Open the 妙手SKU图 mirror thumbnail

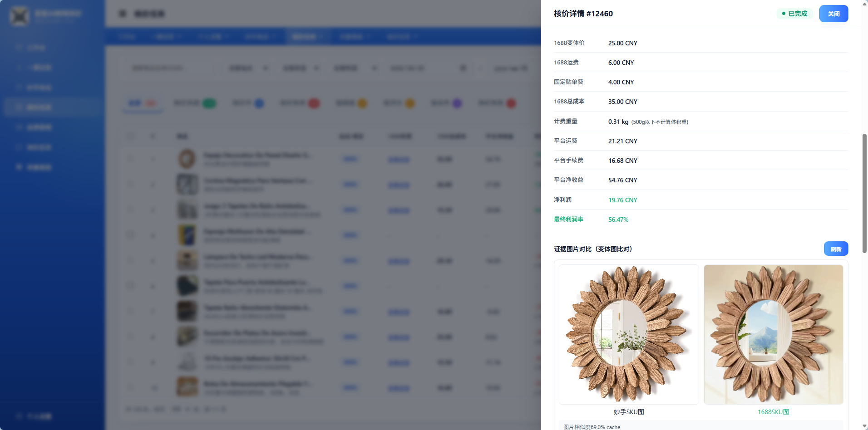coord(629,334)
